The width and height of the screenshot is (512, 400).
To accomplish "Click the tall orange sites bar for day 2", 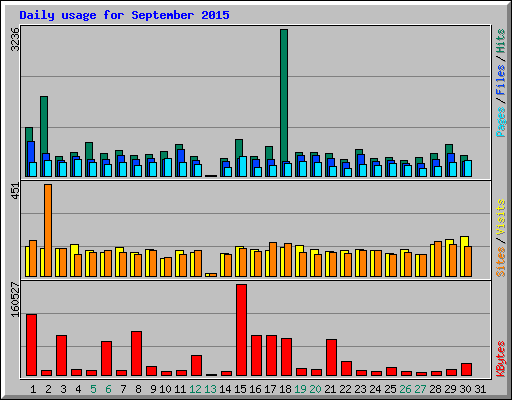I will [48, 230].
